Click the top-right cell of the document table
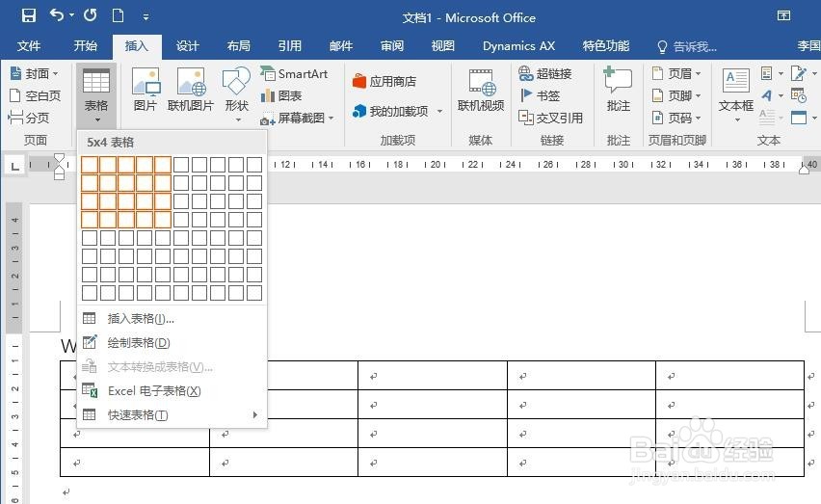Screen dimensions: 821x504 click(729, 375)
